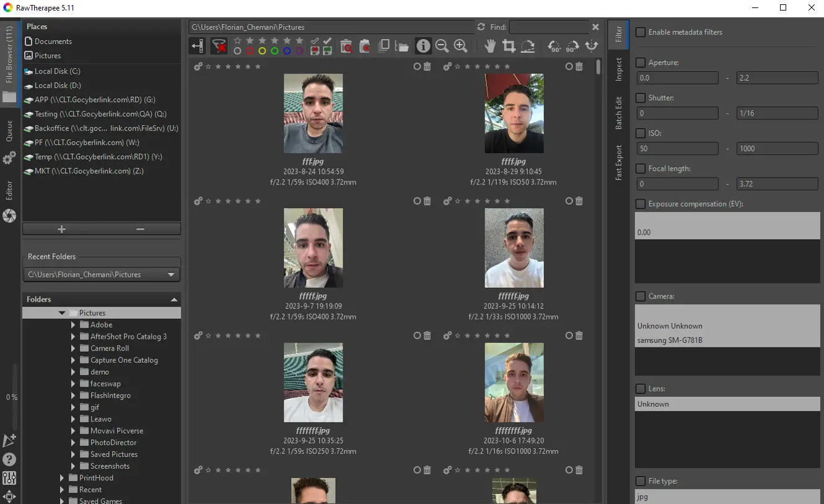This screenshot has width=824, height=504.
Task: Open the help question mark icon
Action: (9, 459)
